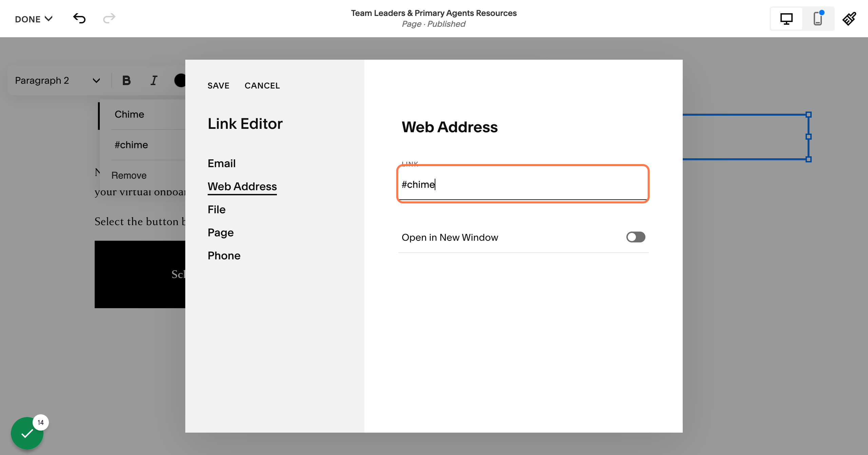Open the green checkmark checklist badge
Viewport: 868px width, 455px height.
27,433
